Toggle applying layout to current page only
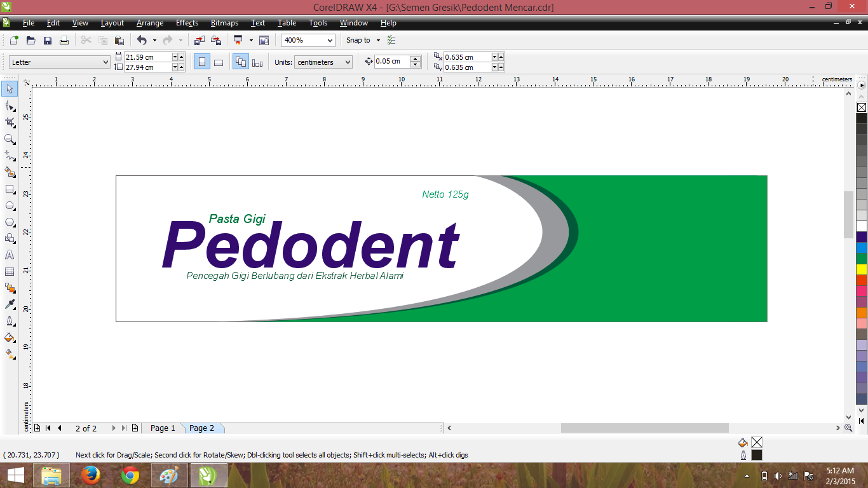The image size is (868, 488). 257,62
